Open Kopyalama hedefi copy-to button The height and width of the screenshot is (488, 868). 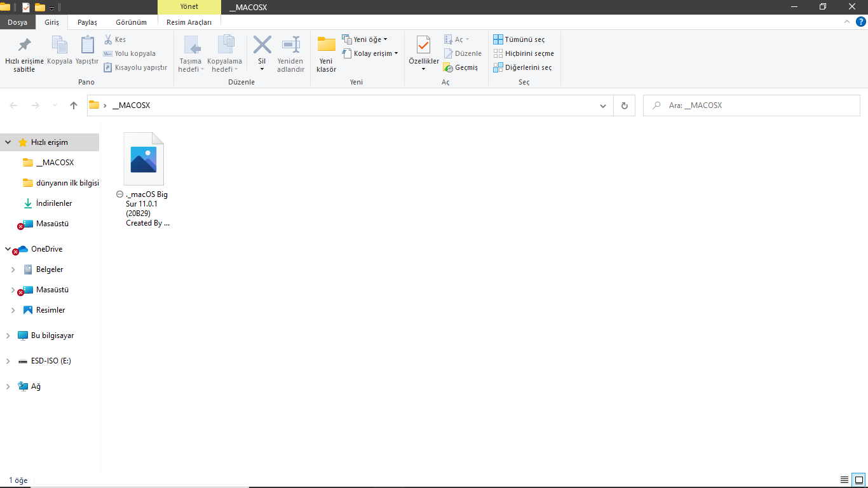coord(225,55)
